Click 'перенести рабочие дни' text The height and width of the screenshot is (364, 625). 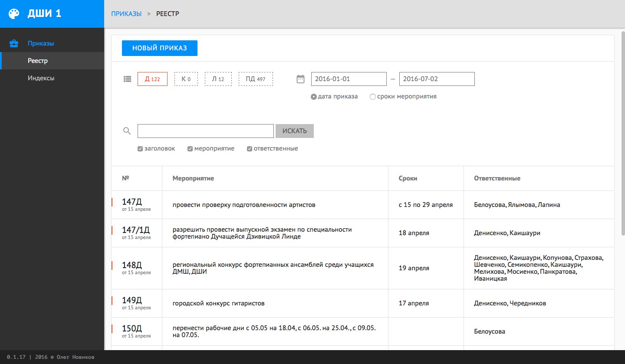(274, 331)
